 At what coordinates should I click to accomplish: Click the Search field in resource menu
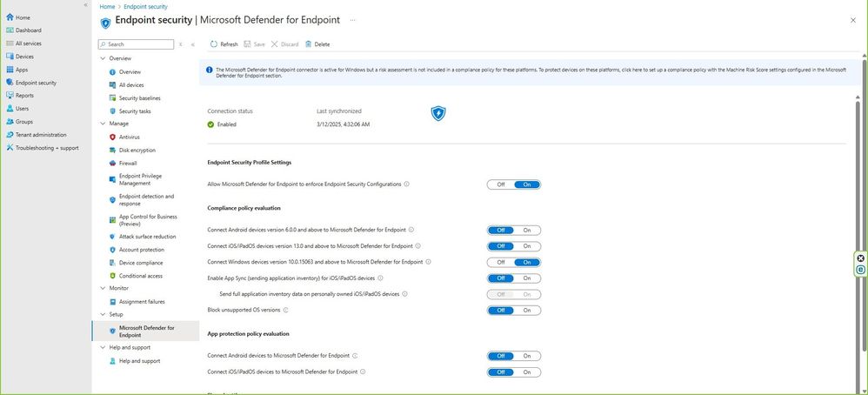click(137, 44)
